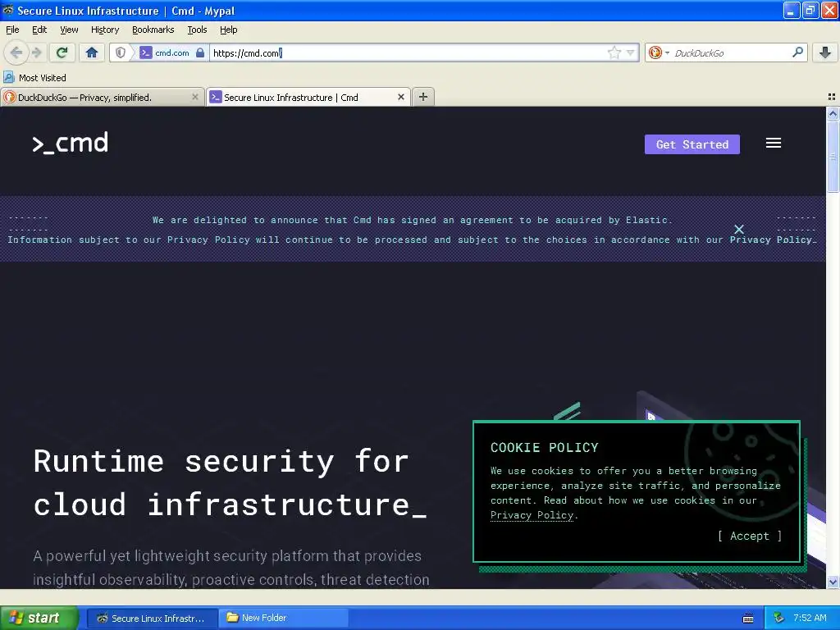
Task: Open the hamburger navigation menu
Action: pos(773,143)
